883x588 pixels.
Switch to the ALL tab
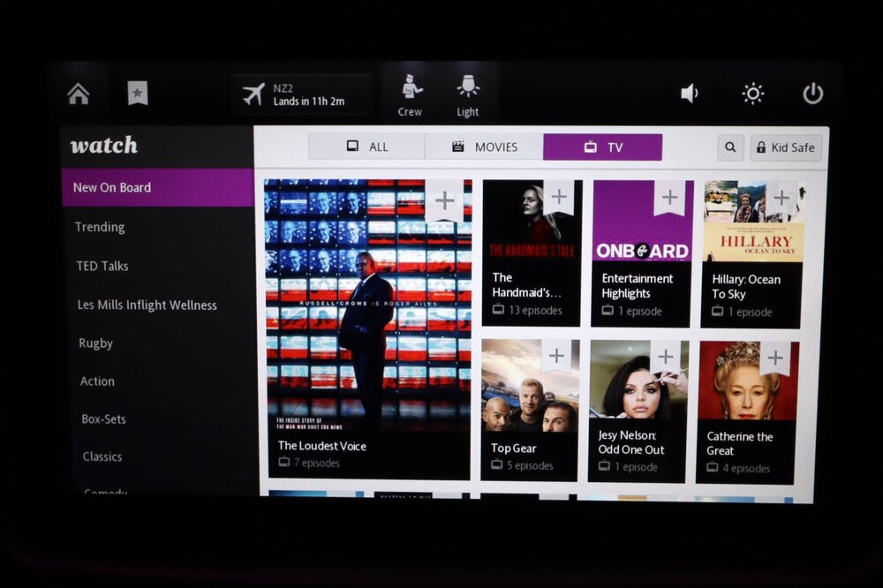coord(370,147)
